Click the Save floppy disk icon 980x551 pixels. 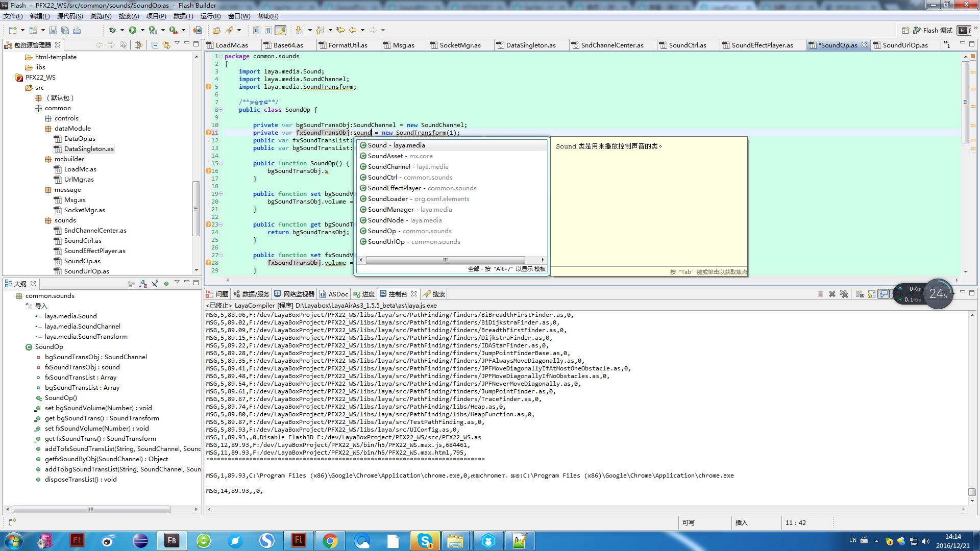pyautogui.click(x=52, y=31)
